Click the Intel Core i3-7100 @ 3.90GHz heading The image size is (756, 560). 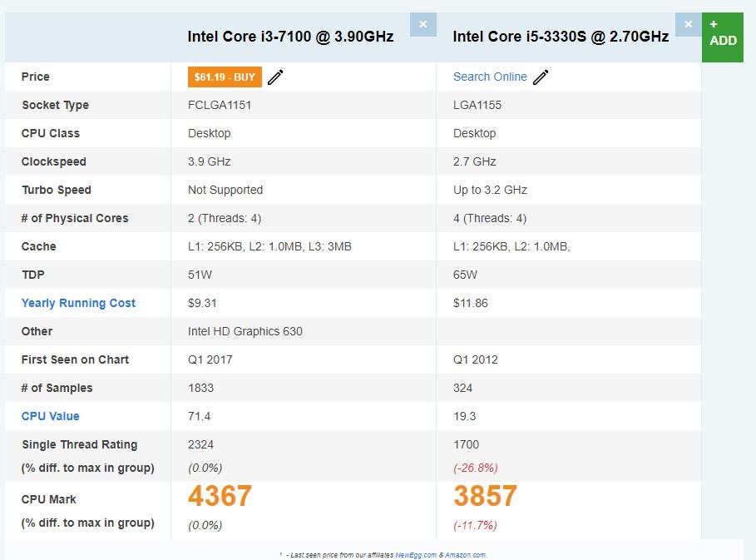(x=290, y=37)
